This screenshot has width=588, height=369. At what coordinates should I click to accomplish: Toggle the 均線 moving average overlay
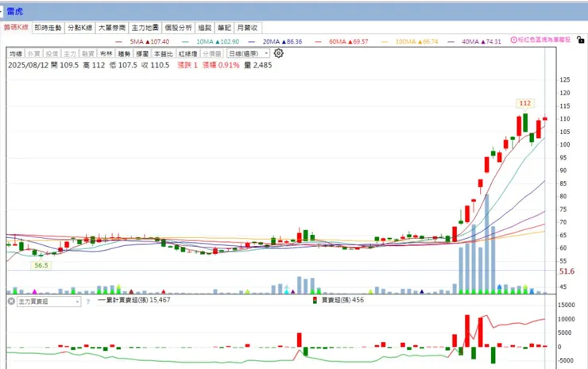16,54
